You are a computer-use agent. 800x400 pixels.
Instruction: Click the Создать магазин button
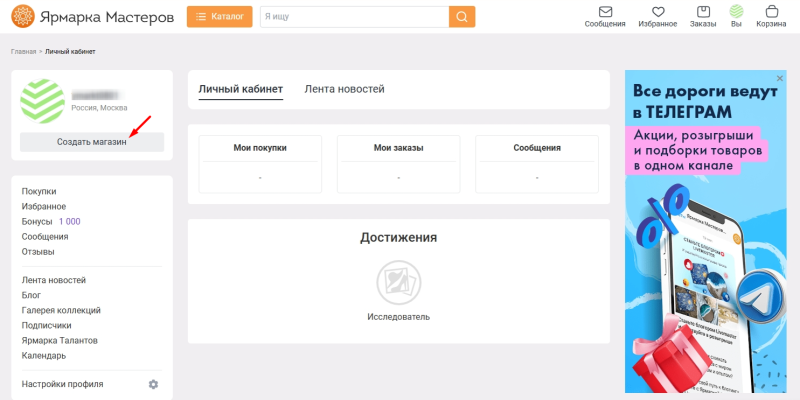[x=92, y=142]
